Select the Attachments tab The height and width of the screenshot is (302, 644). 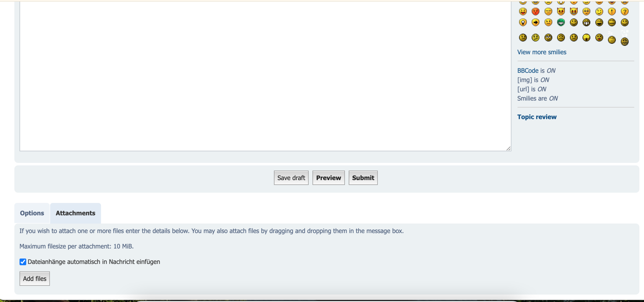(75, 213)
